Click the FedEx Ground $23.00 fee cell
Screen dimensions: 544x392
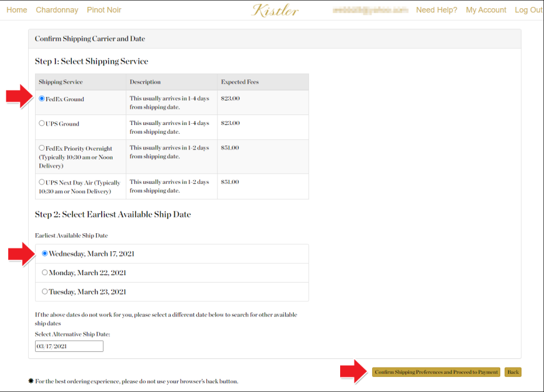pyautogui.click(x=263, y=103)
